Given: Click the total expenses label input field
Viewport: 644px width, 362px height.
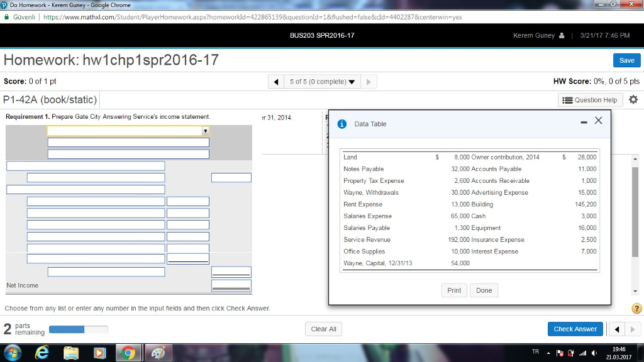Looking at the screenshot, I should click(106, 271).
